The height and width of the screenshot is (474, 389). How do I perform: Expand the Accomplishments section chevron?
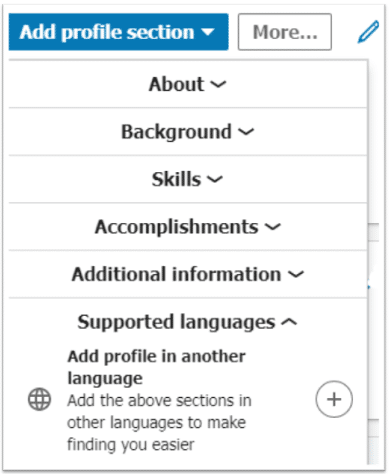click(273, 227)
